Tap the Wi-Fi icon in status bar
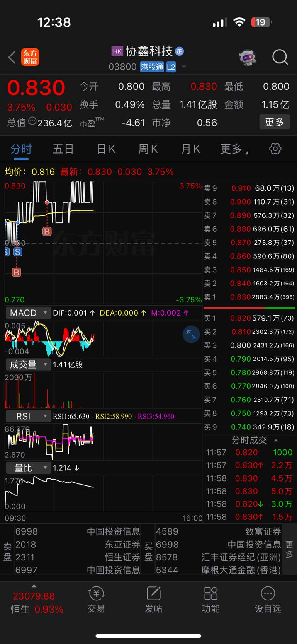Screen dimensions: 297x644 point(239,22)
